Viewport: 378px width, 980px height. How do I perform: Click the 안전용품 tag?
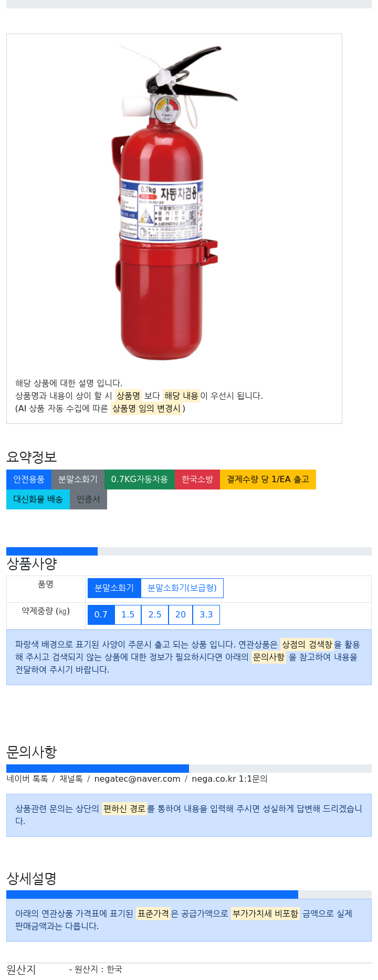pos(29,480)
